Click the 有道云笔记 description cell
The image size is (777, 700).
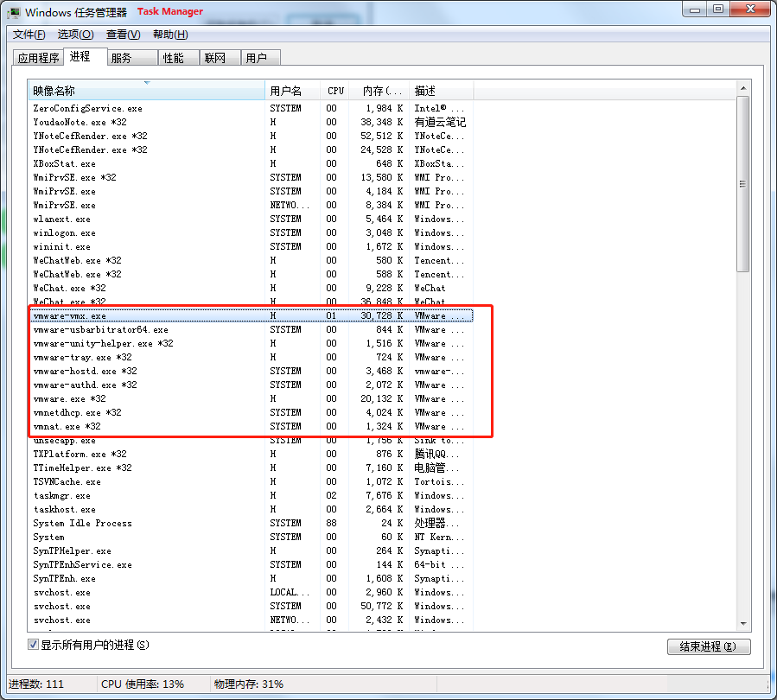coord(440,122)
